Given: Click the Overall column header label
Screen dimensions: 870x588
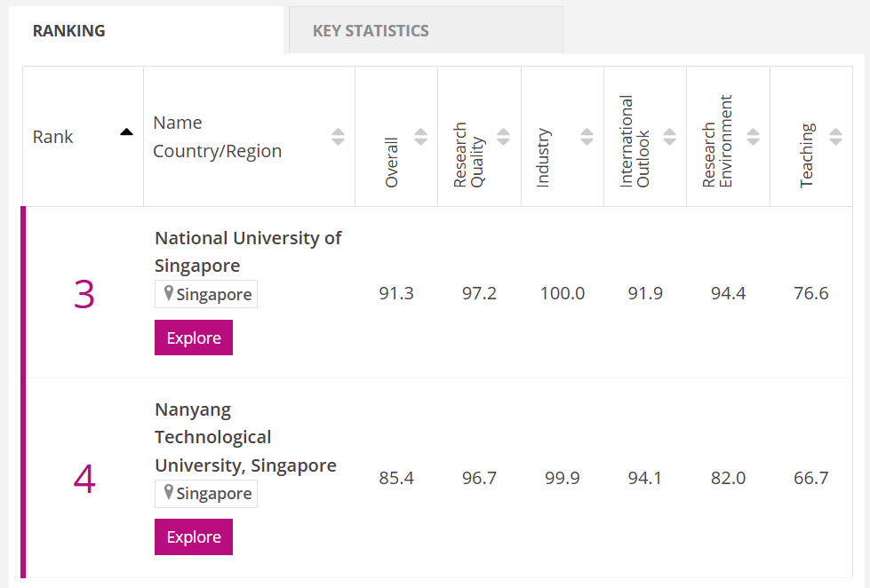Looking at the screenshot, I should pyautogui.click(x=392, y=163).
